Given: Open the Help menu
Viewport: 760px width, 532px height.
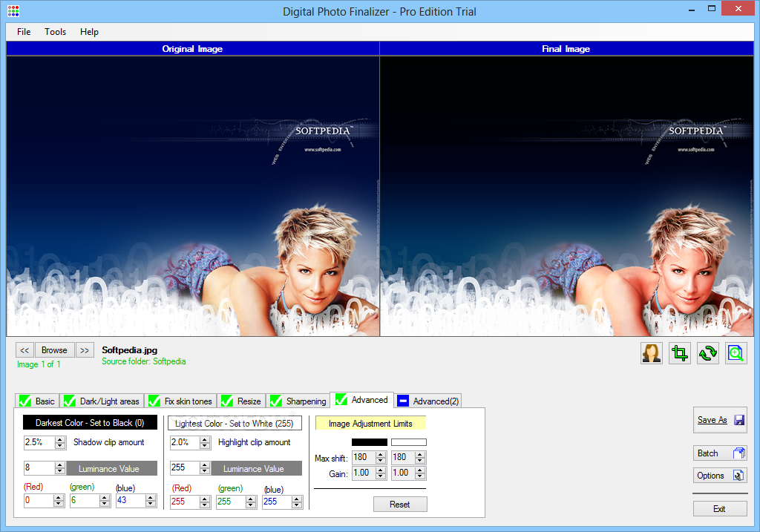Looking at the screenshot, I should point(89,31).
